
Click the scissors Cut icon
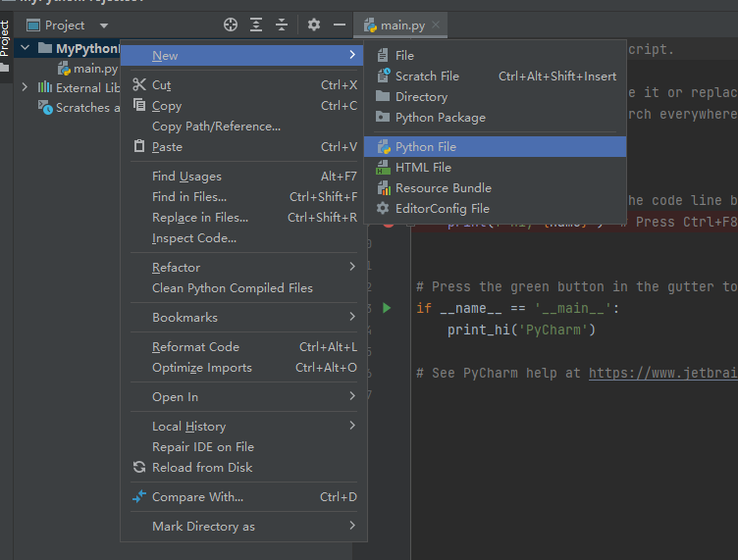point(139,84)
